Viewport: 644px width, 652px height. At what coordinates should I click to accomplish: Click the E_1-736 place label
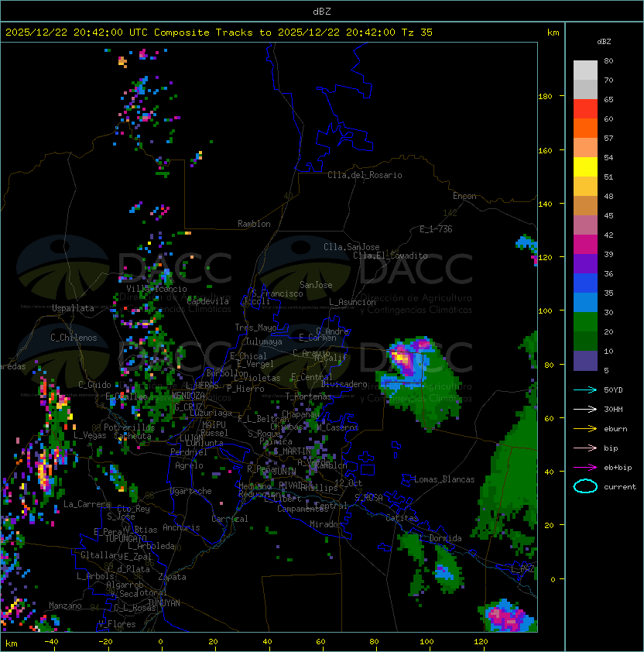click(x=436, y=229)
